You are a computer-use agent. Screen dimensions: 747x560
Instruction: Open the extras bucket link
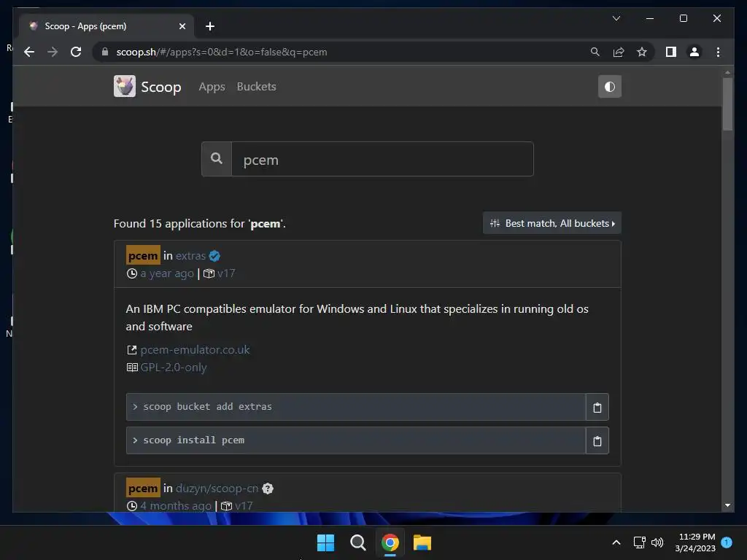(x=190, y=256)
